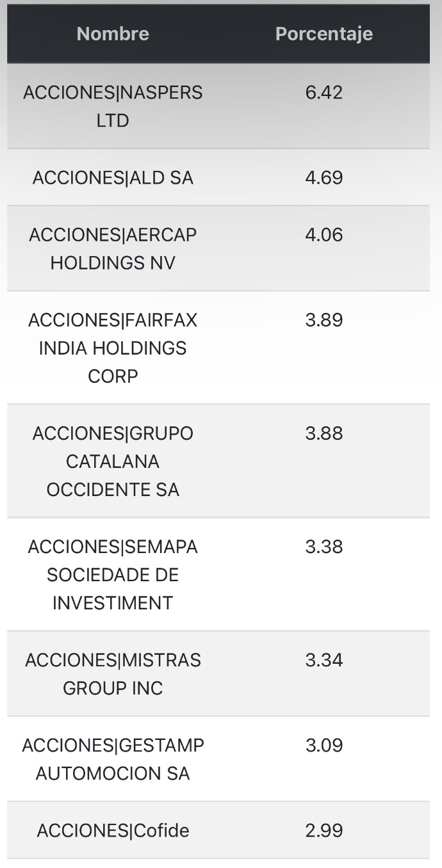Select ACCIONES|FAIRFAX INDIA HOLDINGS CORP name
This screenshot has width=442, height=868.
click(113, 348)
